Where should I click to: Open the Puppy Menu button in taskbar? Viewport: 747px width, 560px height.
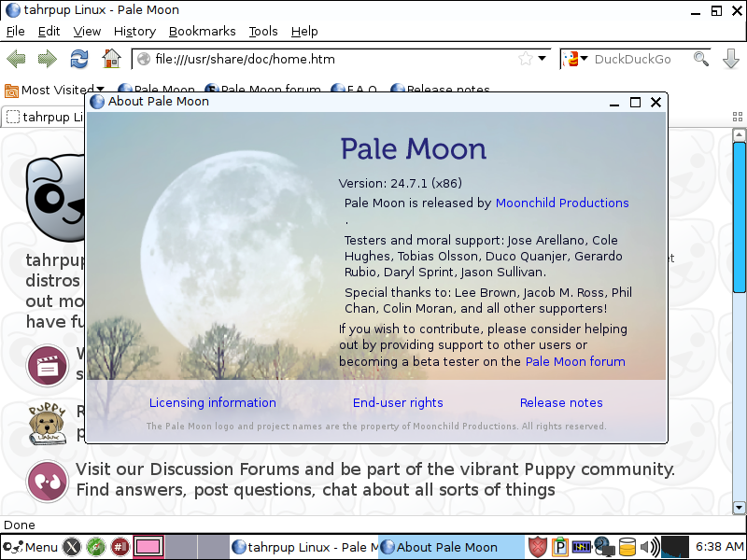point(30,547)
